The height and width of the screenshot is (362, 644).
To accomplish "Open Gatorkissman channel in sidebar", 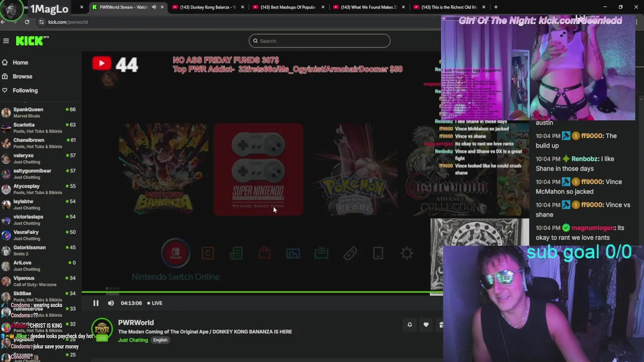I will (x=39, y=250).
